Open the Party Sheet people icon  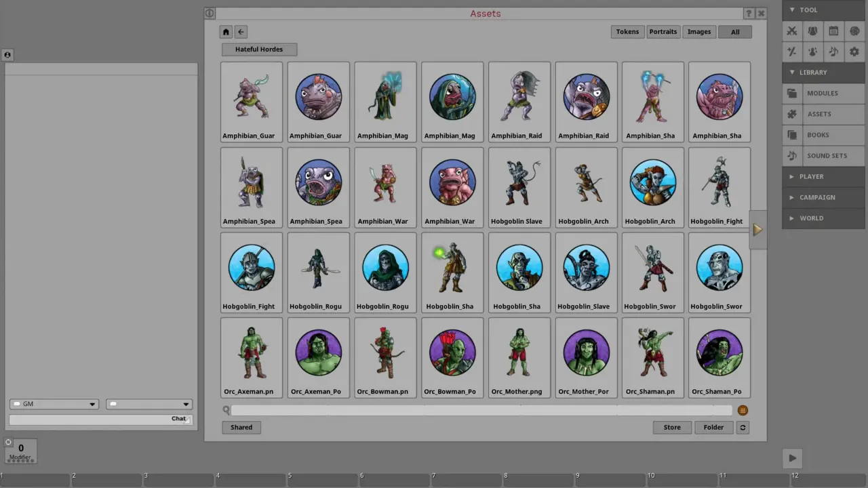click(x=812, y=31)
